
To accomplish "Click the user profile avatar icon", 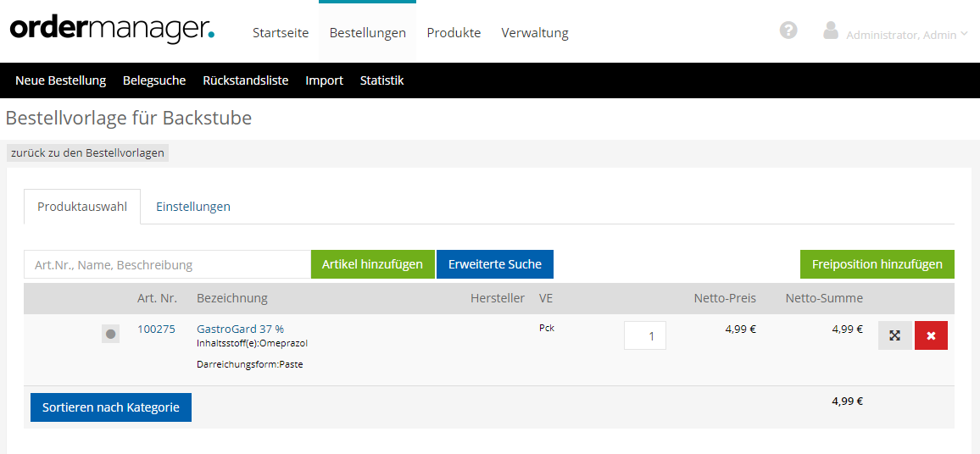I will [x=831, y=30].
